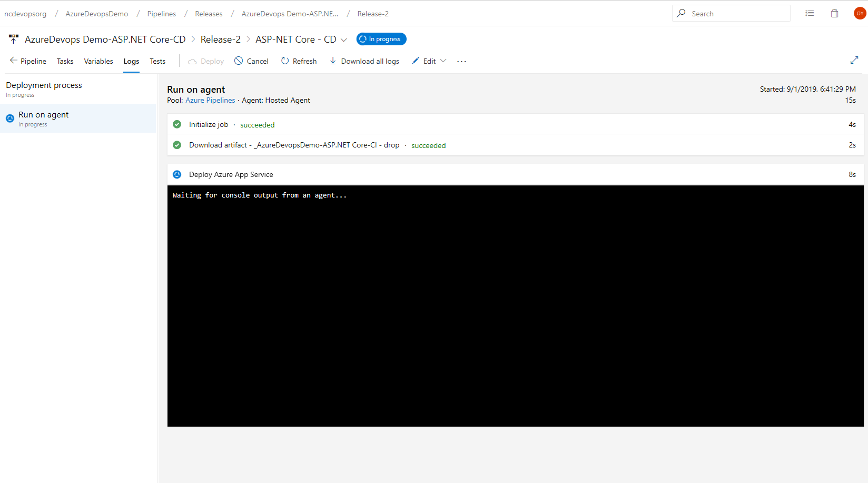
Task: Click the Download artifact succeeded checkmark icon
Action: pos(177,145)
